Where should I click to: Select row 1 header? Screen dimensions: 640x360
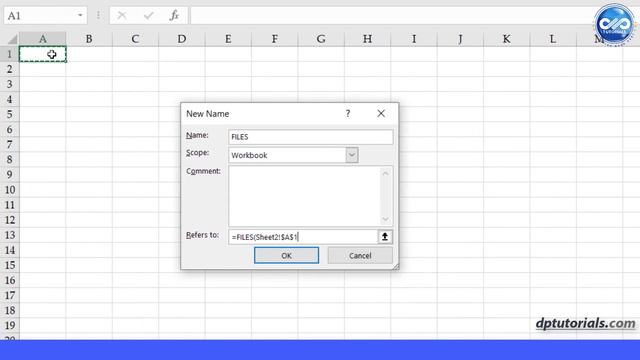tap(9, 54)
